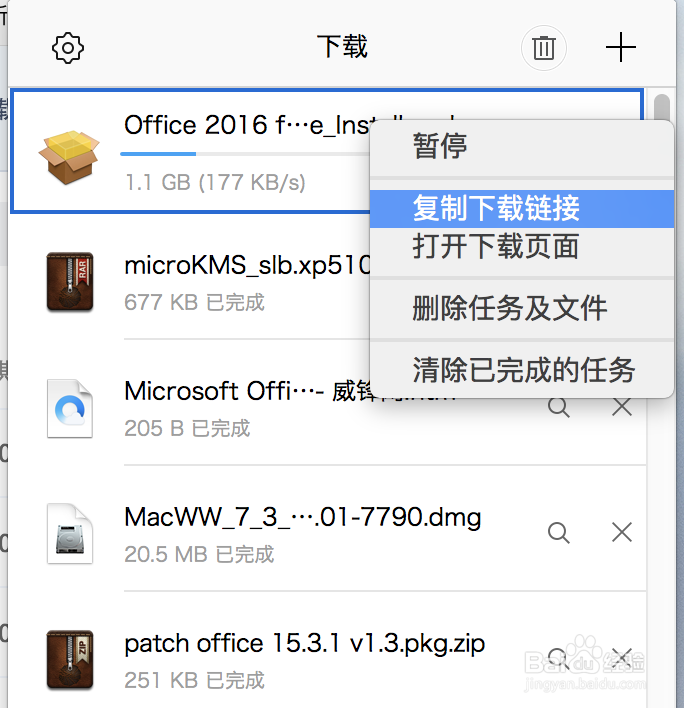The image size is (684, 708).
Task: Remove MacWW dmg from download list
Action: 622,532
